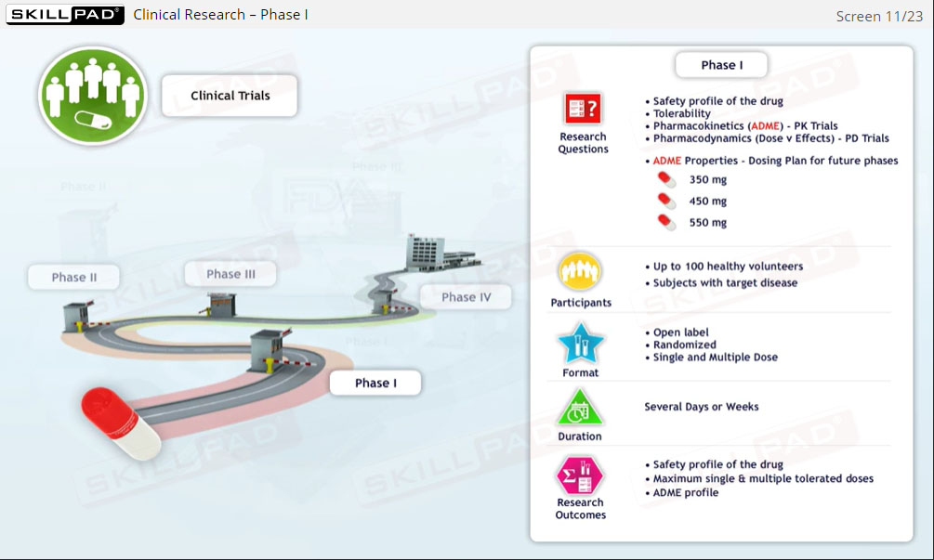This screenshot has width=934, height=560.
Task: Click the Phase I header at panel top
Action: click(721, 64)
